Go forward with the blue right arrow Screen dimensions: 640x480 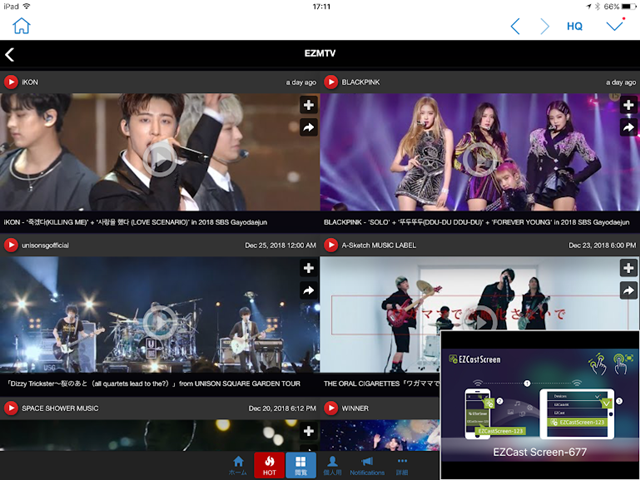click(x=544, y=27)
